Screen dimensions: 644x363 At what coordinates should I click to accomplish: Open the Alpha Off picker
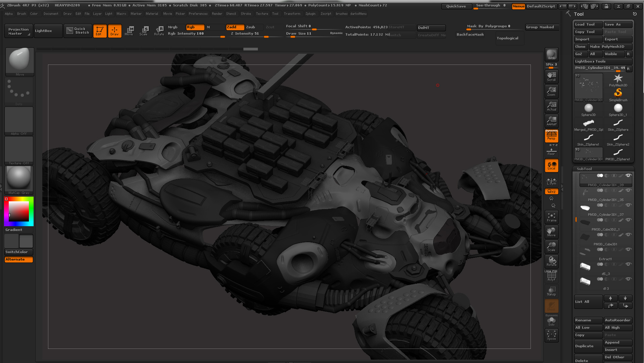tap(19, 121)
